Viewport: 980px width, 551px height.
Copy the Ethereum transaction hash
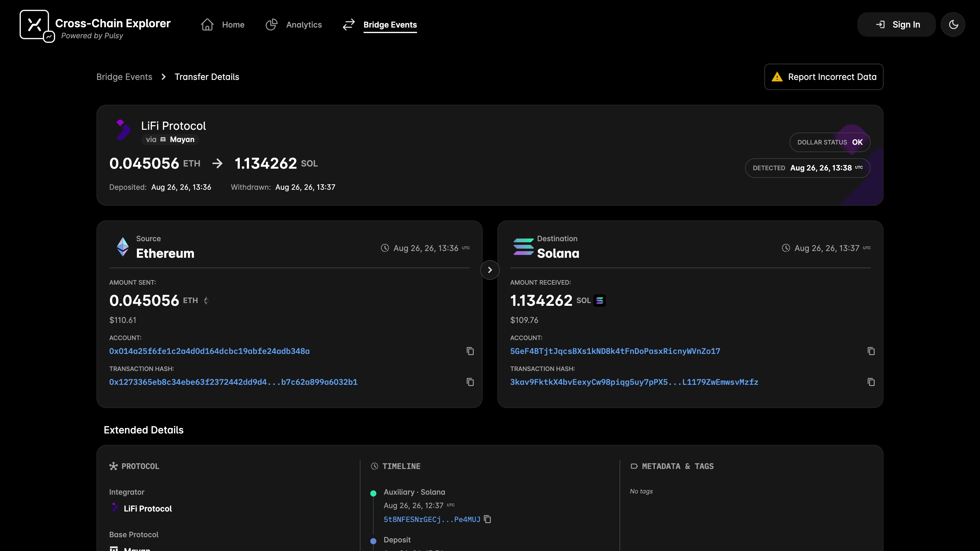(470, 382)
